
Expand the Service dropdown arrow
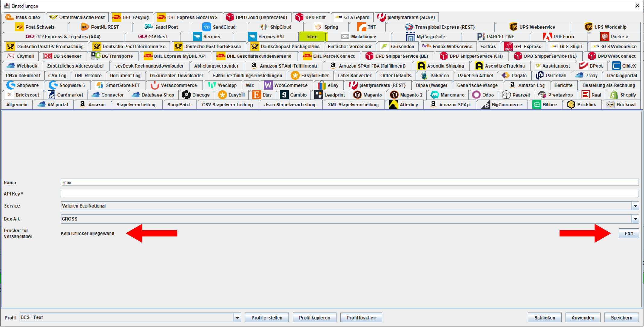point(635,206)
